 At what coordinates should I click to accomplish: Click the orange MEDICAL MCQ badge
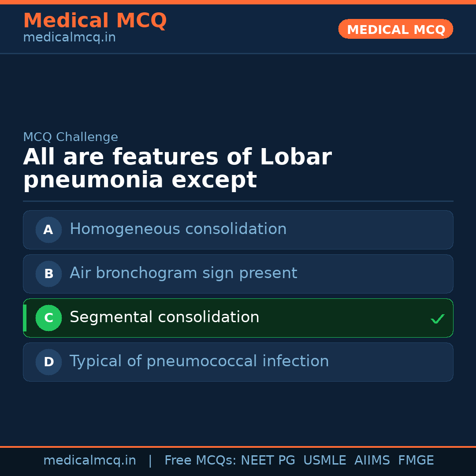[395, 30]
